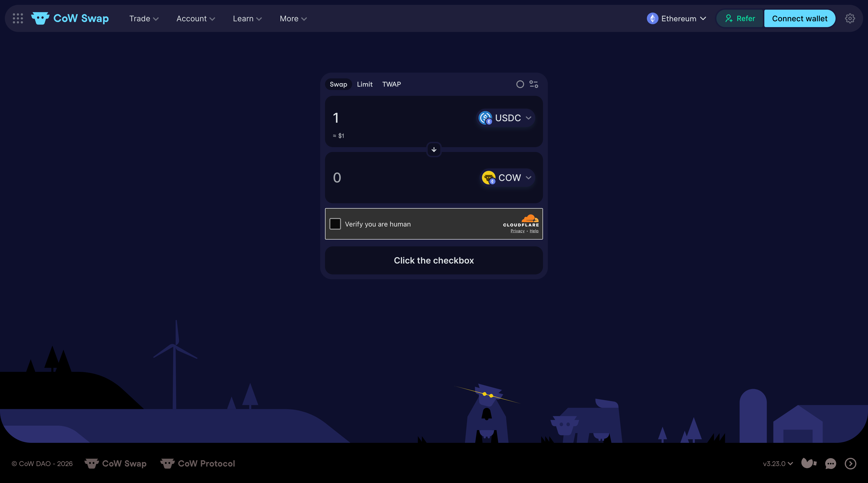Open the Cloudflare Help link
868x483 pixels.
(534, 231)
